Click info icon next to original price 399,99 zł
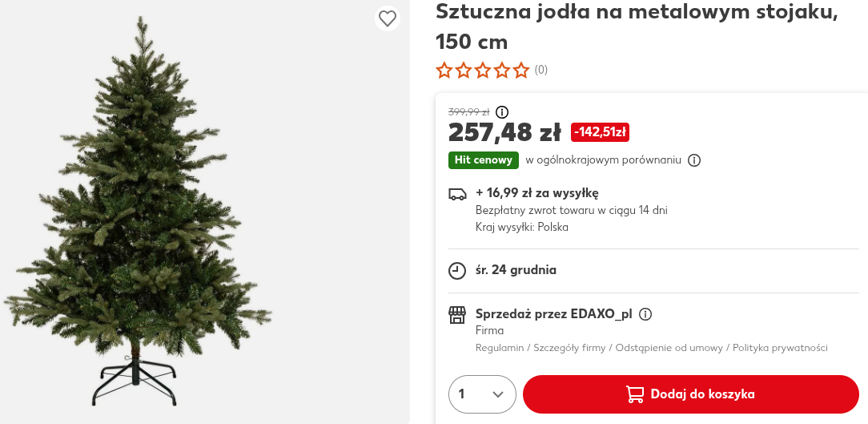Screen dimensions: 868x424 pos(502,112)
